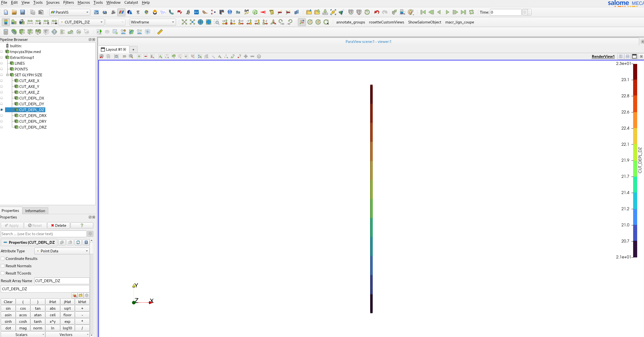Open the Wireframe representation dropdown
Image resolution: width=644 pixels, height=337 pixels.
coord(152,22)
